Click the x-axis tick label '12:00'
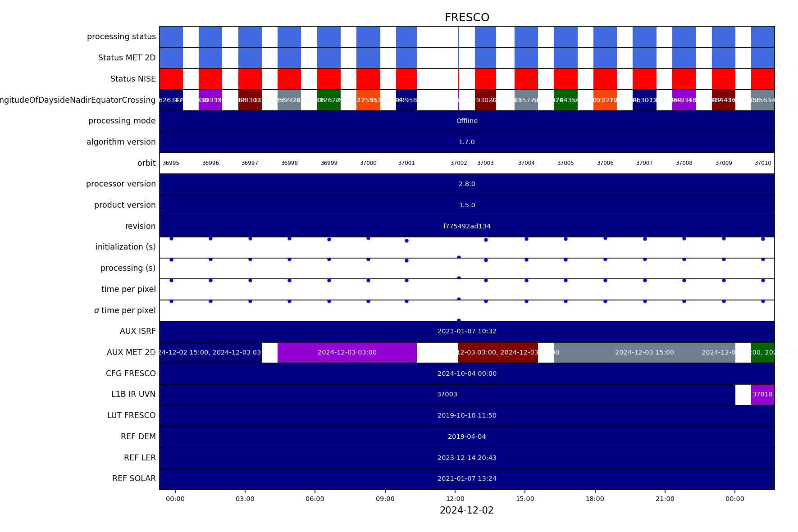 click(x=455, y=499)
